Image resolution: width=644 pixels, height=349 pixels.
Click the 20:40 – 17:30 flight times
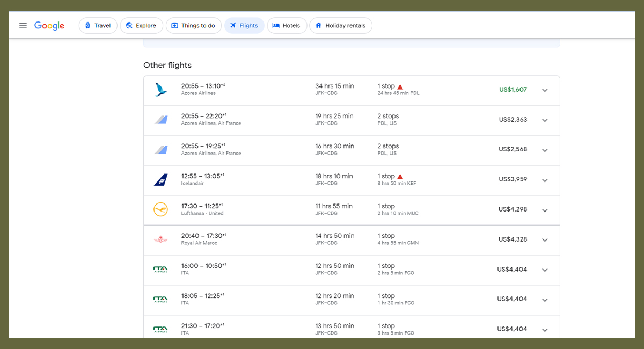(x=203, y=236)
